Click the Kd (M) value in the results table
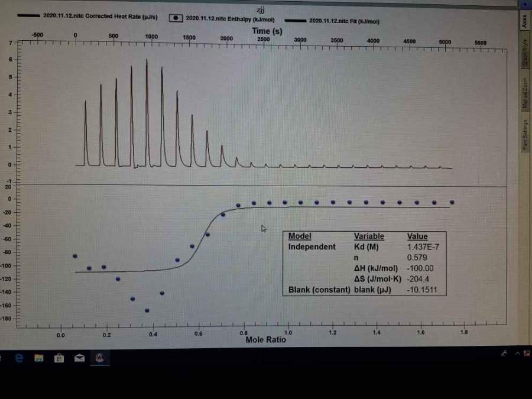 pyautogui.click(x=419, y=247)
